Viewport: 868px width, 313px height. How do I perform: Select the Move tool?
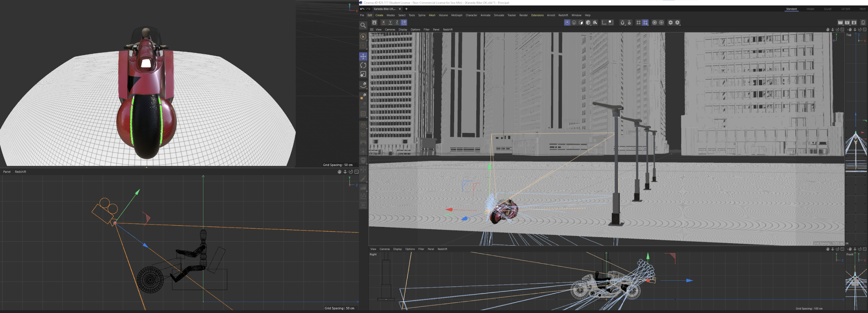(x=363, y=56)
